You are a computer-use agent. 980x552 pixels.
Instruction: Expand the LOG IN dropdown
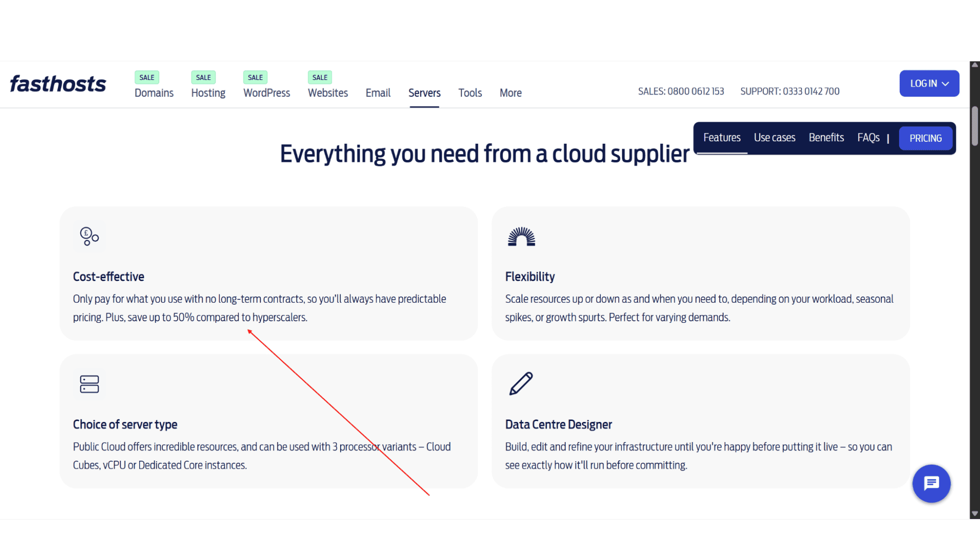point(929,83)
